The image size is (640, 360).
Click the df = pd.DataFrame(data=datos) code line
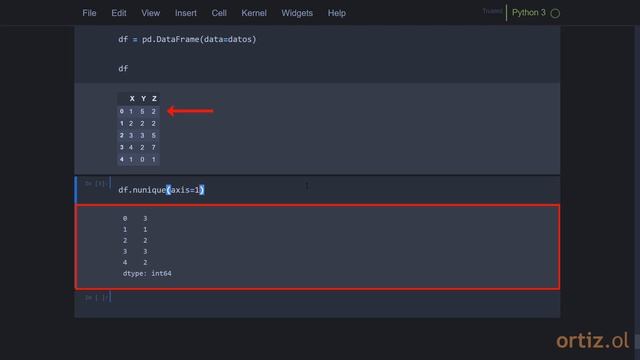pos(187,40)
